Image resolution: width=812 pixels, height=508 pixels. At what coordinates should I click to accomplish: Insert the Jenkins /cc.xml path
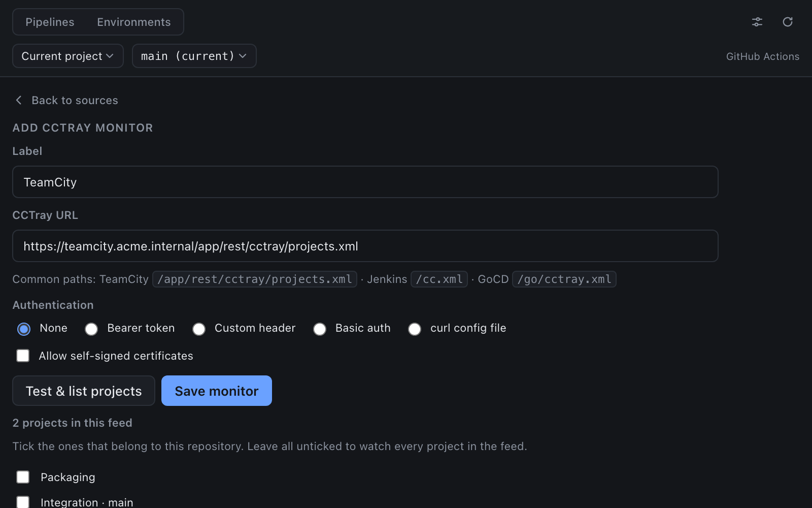click(439, 279)
